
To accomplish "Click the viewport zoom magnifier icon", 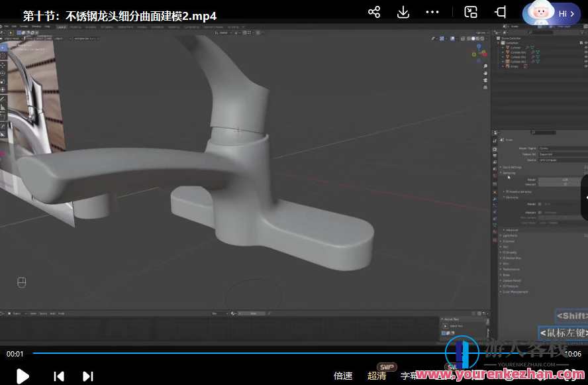I will [x=485, y=66].
